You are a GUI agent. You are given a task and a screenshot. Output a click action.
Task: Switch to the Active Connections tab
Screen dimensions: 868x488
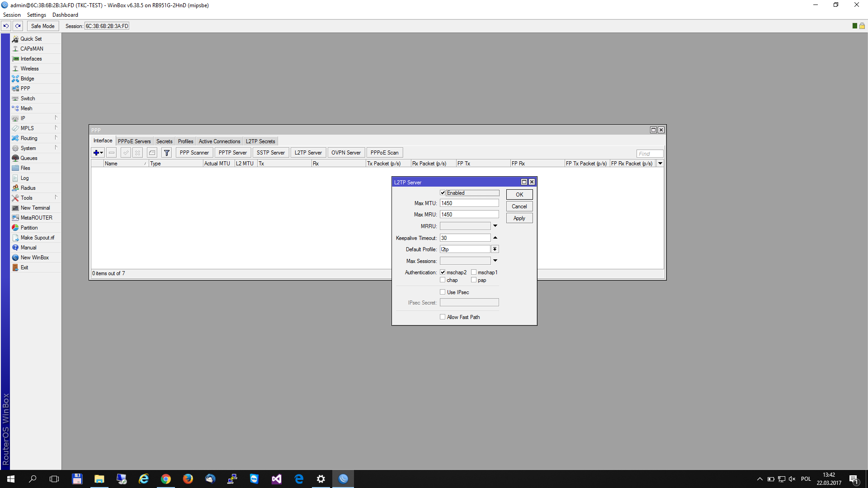point(219,141)
